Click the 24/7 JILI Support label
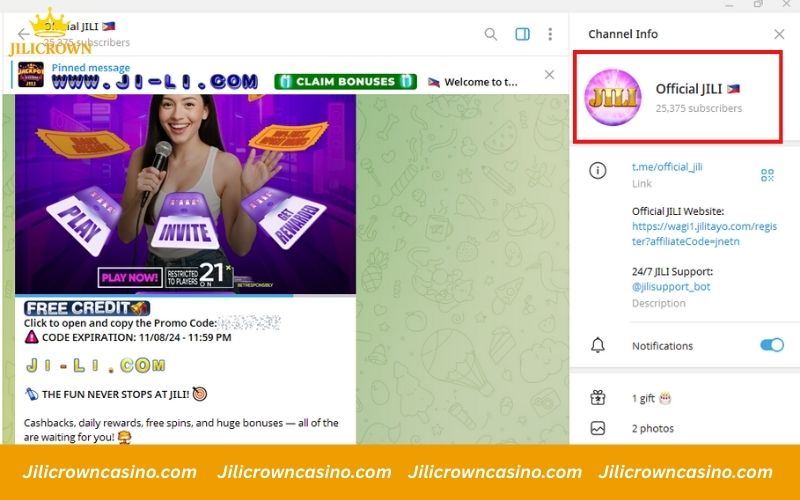800x500 pixels. tap(672, 271)
